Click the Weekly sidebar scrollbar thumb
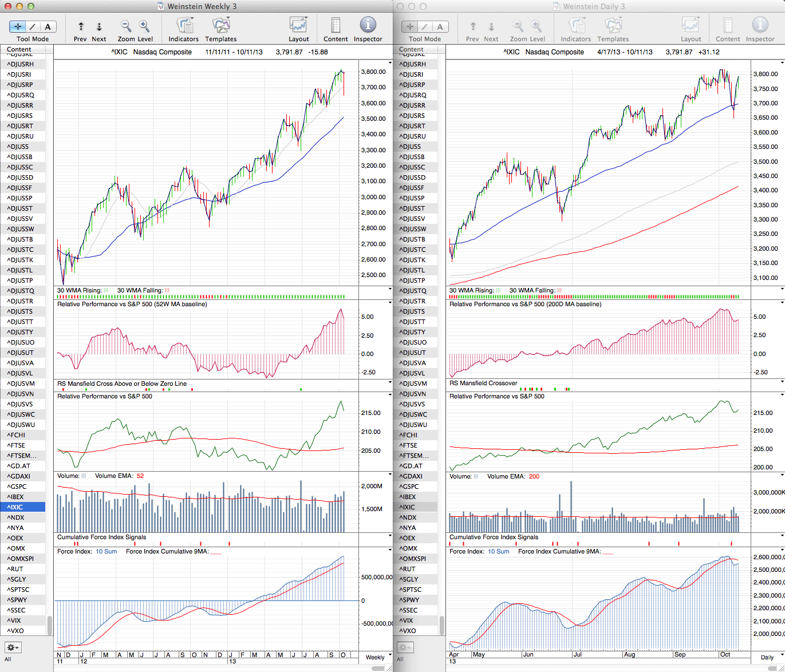785x672 pixels. [49, 624]
